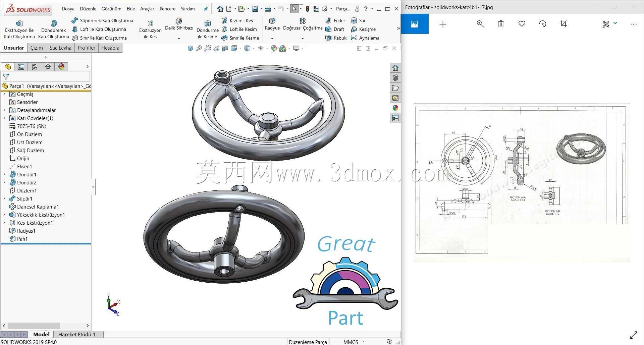Toggle the menu bar pin icon
This screenshot has height=345, width=644.
pyautogui.click(x=206, y=9)
